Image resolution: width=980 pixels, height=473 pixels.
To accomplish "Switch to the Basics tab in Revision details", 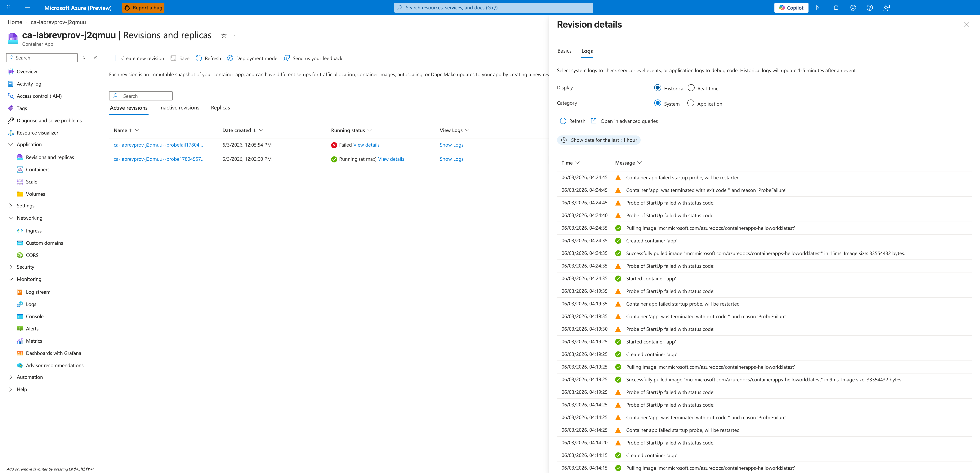I will click(x=564, y=51).
